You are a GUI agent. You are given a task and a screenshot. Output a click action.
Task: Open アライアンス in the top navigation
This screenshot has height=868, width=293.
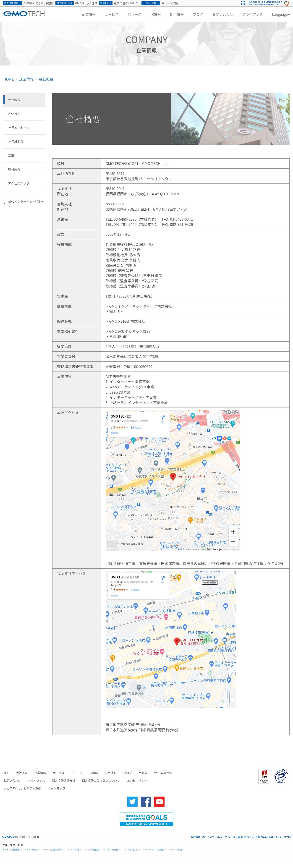pyautogui.click(x=253, y=14)
